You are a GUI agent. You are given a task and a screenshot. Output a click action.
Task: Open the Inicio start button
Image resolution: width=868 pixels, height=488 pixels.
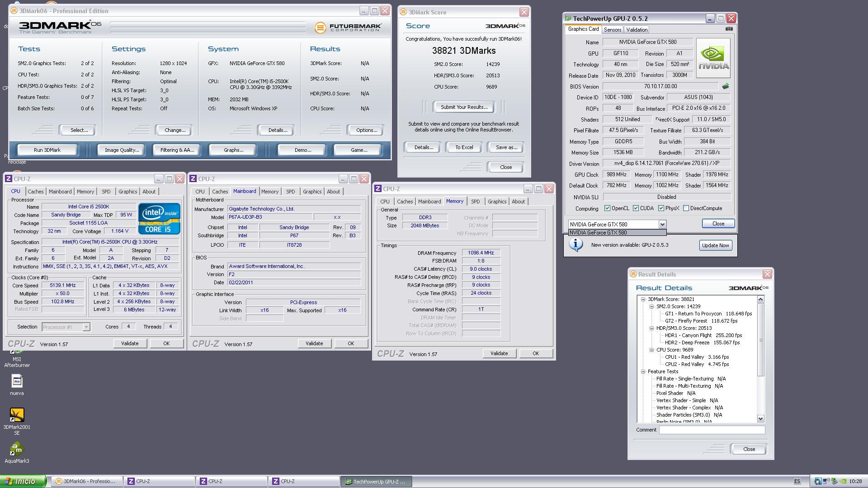coord(23,482)
